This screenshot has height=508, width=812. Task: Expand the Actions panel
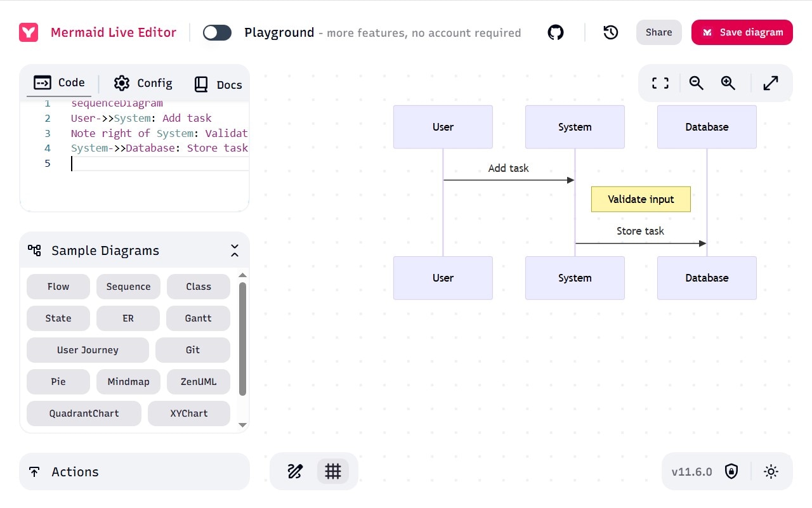click(x=134, y=471)
